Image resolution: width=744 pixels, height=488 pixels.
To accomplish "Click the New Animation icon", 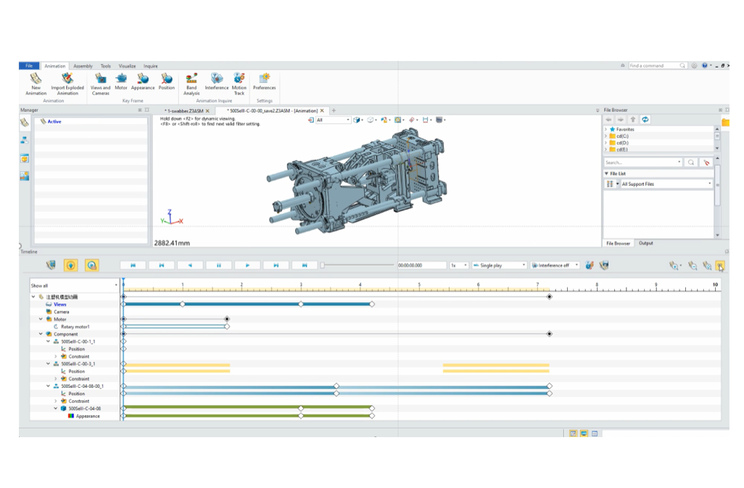I will 36,78.
